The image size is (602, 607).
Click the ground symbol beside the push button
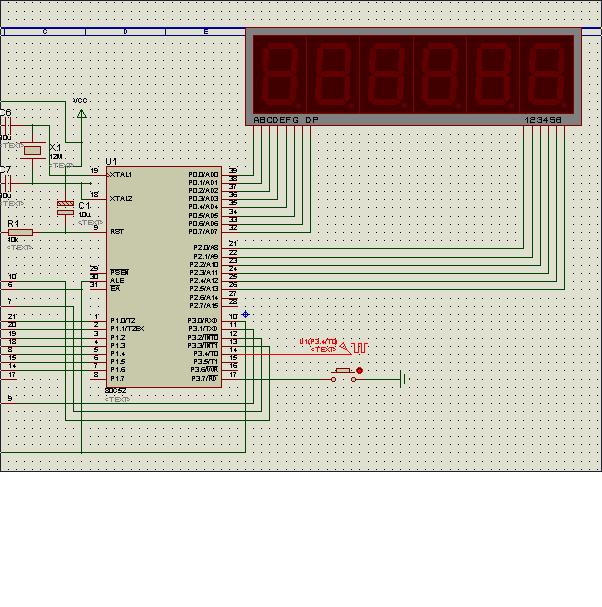pyautogui.click(x=402, y=378)
